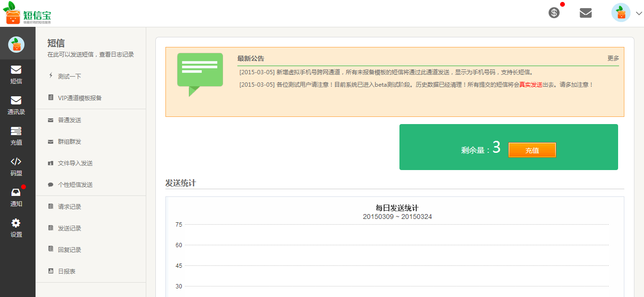The height and width of the screenshot is (297, 644).
Task: Open the envelope messages icon in header
Action: (x=585, y=13)
